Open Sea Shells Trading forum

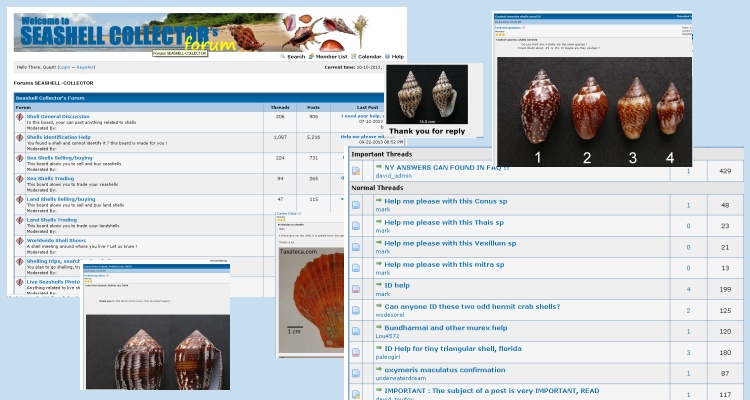pos(50,178)
